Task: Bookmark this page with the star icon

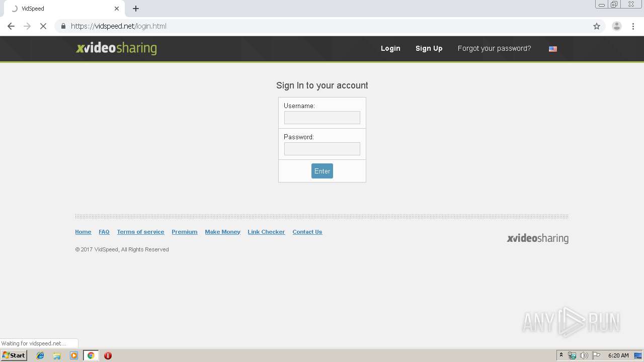Action: point(597,26)
